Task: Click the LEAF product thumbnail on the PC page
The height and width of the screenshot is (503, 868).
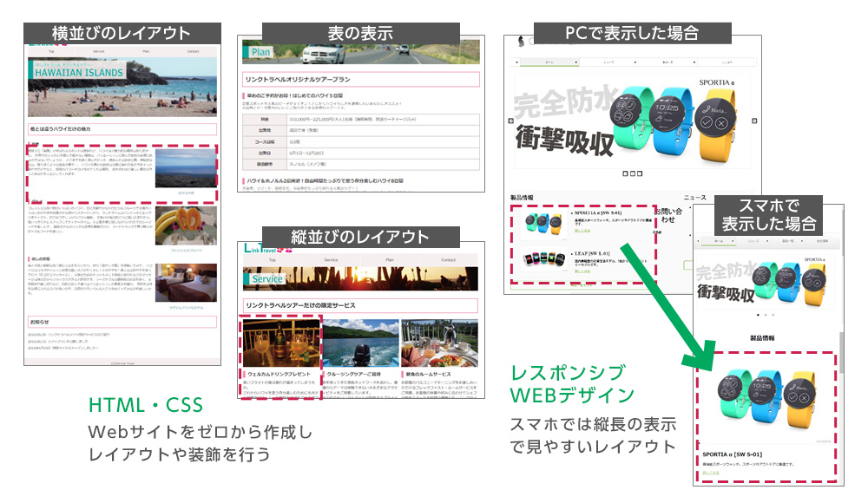Action: tap(544, 258)
